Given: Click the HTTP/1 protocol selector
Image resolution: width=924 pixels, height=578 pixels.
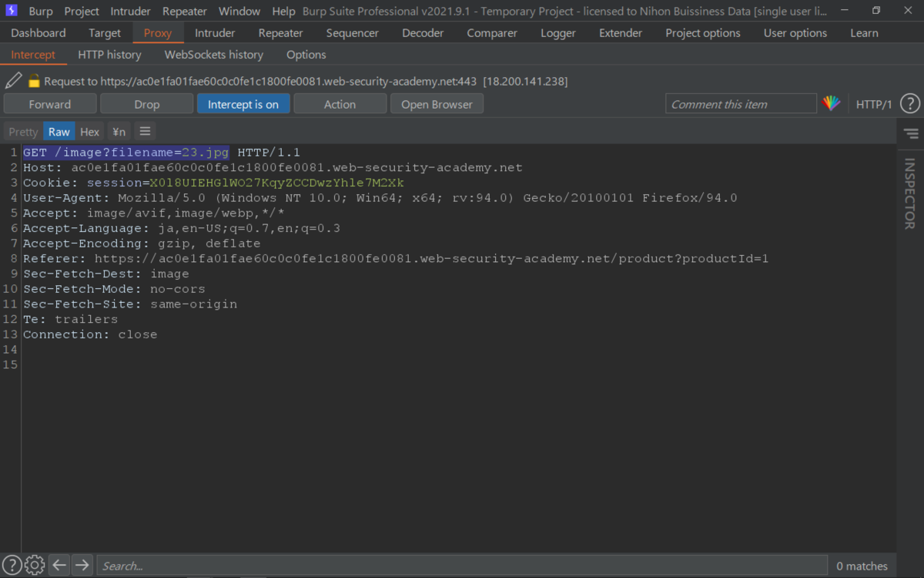Looking at the screenshot, I should [874, 104].
